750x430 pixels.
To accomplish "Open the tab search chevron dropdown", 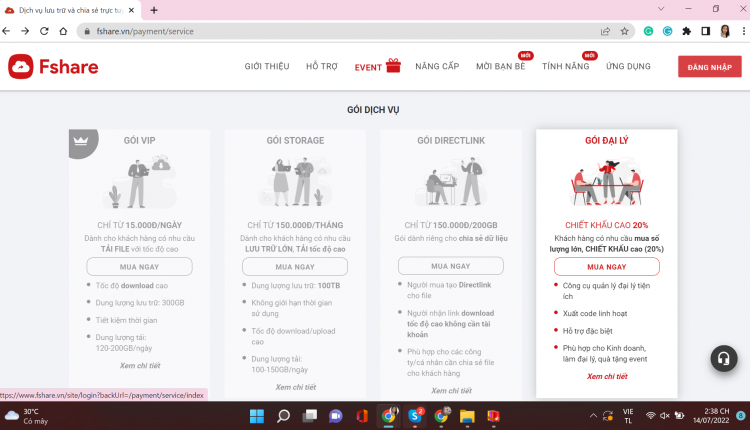I will tap(661, 9).
